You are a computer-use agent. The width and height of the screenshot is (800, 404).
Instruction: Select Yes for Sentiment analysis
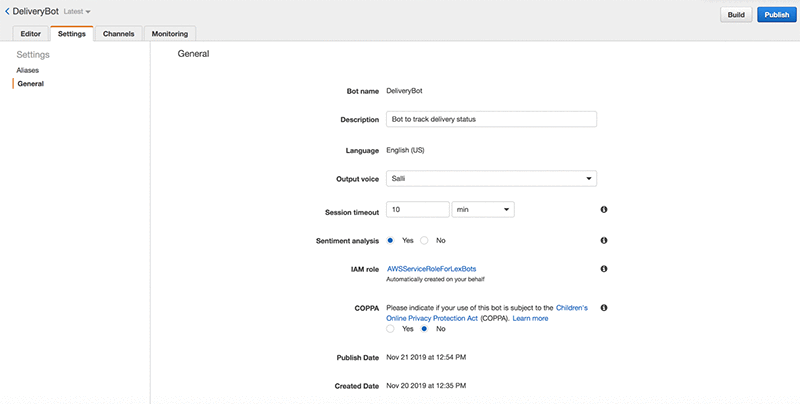(390, 241)
